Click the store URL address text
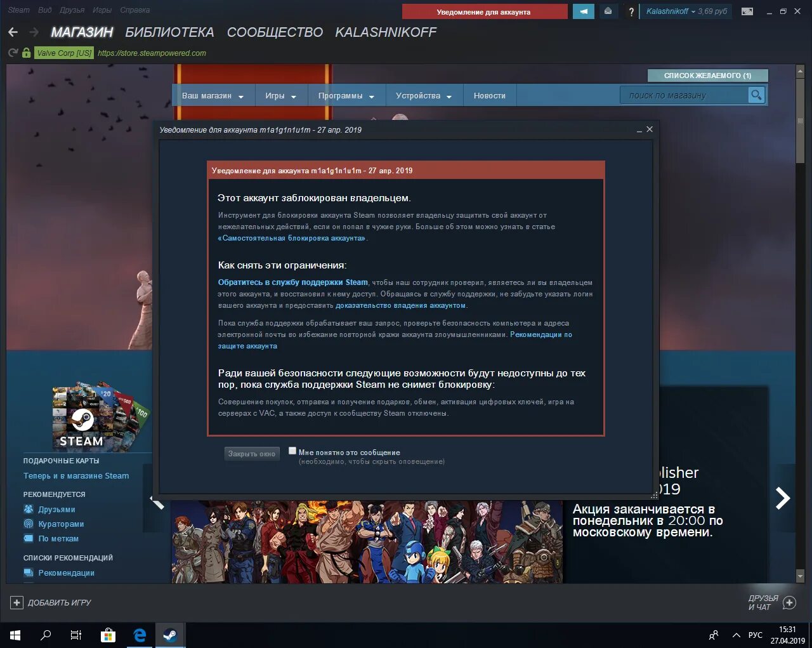The width and height of the screenshot is (812, 648). [152, 53]
